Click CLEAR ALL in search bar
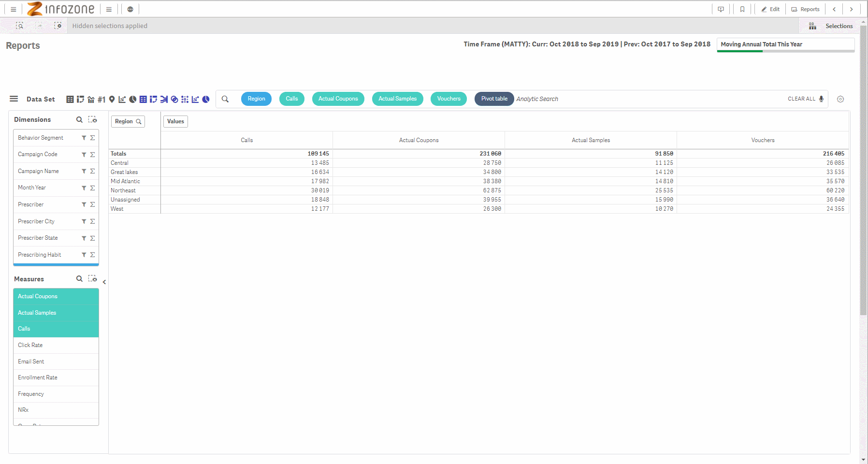The height and width of the screenshot is (464, 868). (x=801, y=99)
